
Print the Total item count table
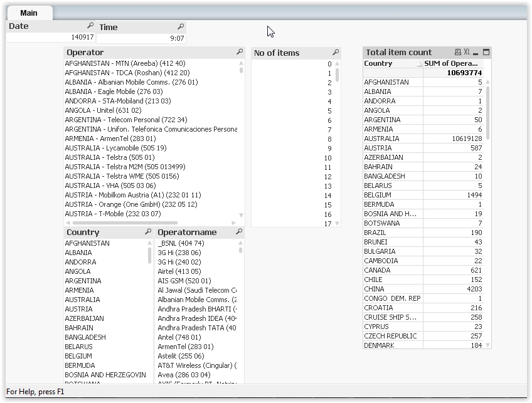click(457, 52)
